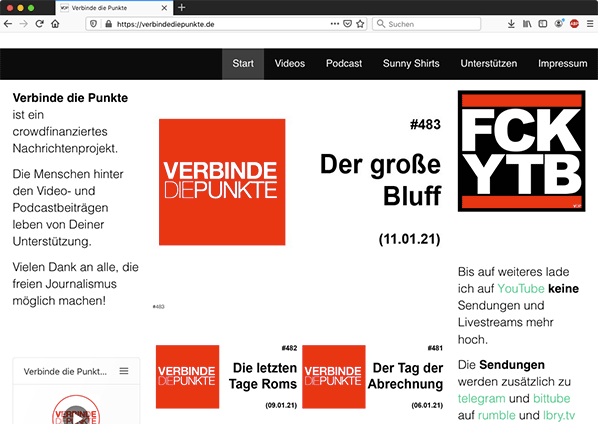Close the Verbinde die Punkte tab
Screen dimensions: 598x424
tap(164, 8)
